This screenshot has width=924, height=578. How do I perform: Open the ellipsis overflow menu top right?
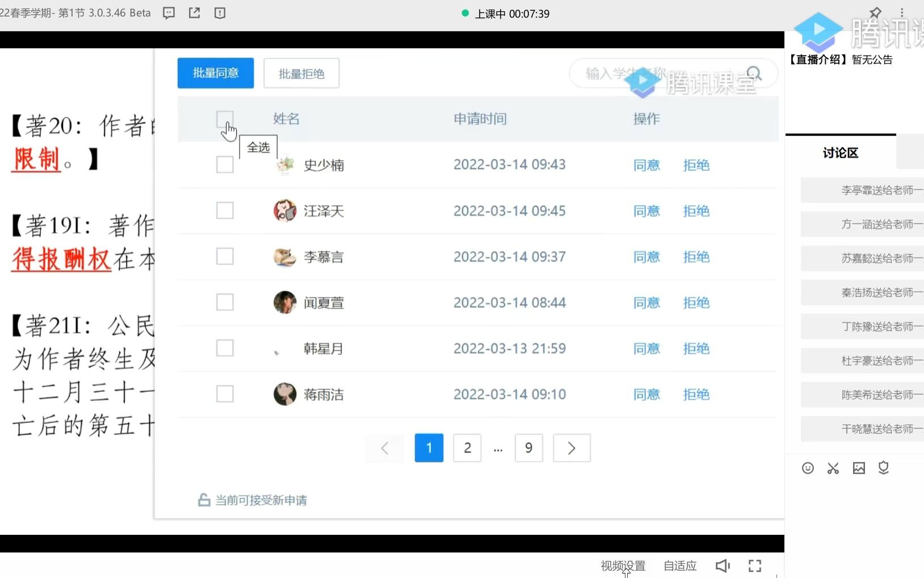(x=902, y=12)
